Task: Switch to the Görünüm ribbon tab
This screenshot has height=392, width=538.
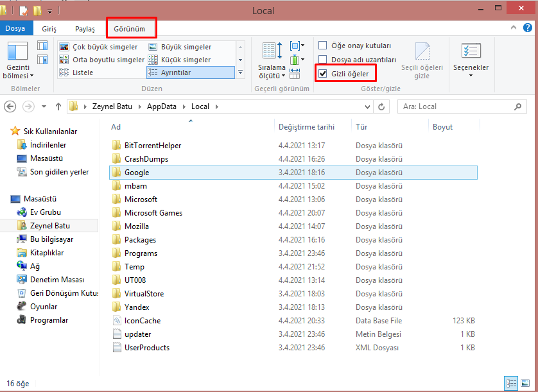Action: click(x=129, y=29)
